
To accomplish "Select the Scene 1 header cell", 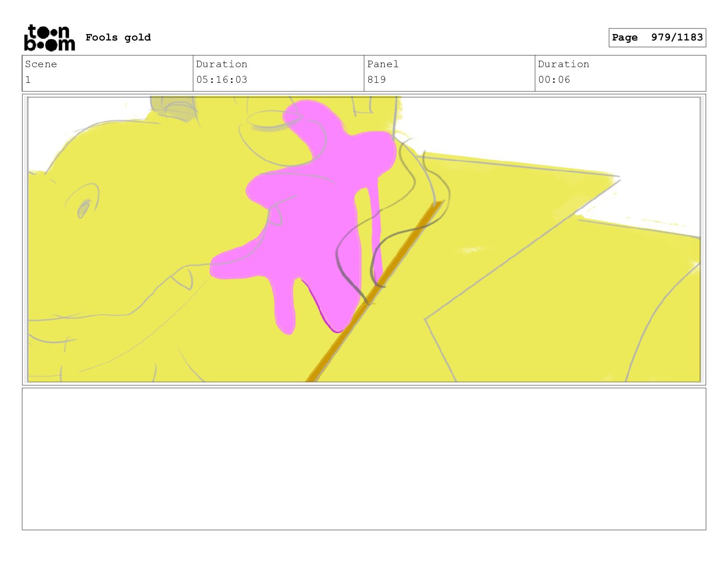I will tap(108, 73).
